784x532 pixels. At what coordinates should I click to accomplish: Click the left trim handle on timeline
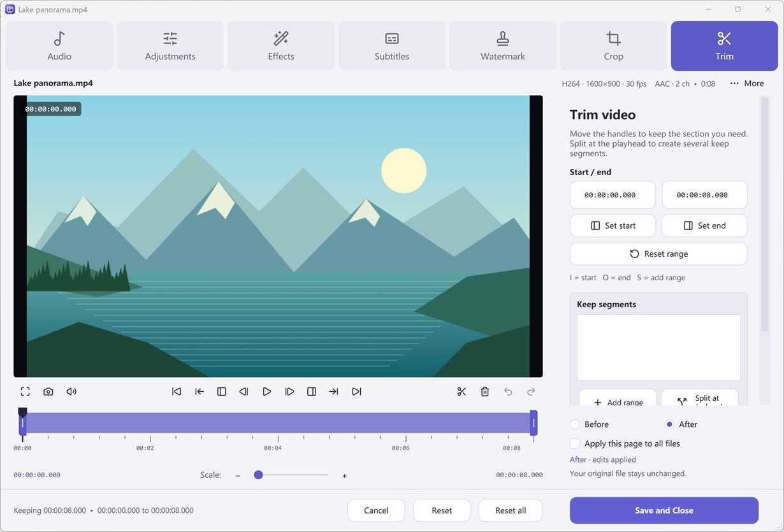pyautogui.click(x=22, y=423)
